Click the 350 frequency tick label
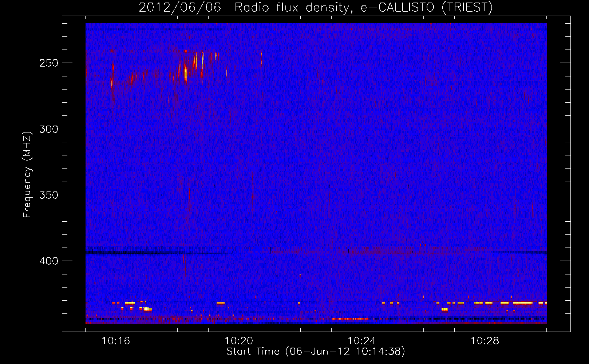This screenshot has height=364, width=589. (x=49, y=195)
